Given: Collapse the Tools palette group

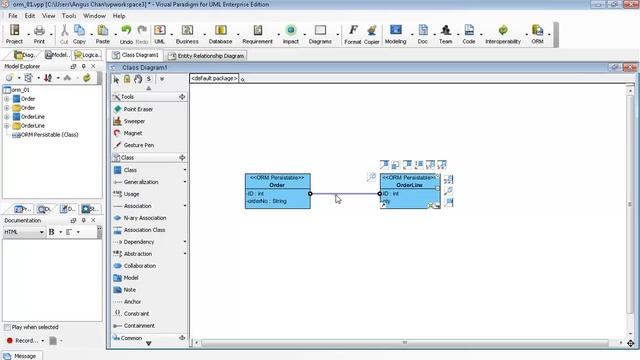Looking at the screenshot, I should tap(182, 97).
